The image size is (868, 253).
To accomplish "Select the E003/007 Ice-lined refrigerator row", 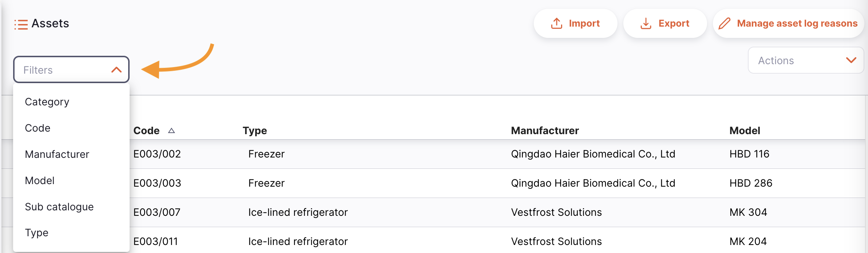I will click(x=298, y=212).
